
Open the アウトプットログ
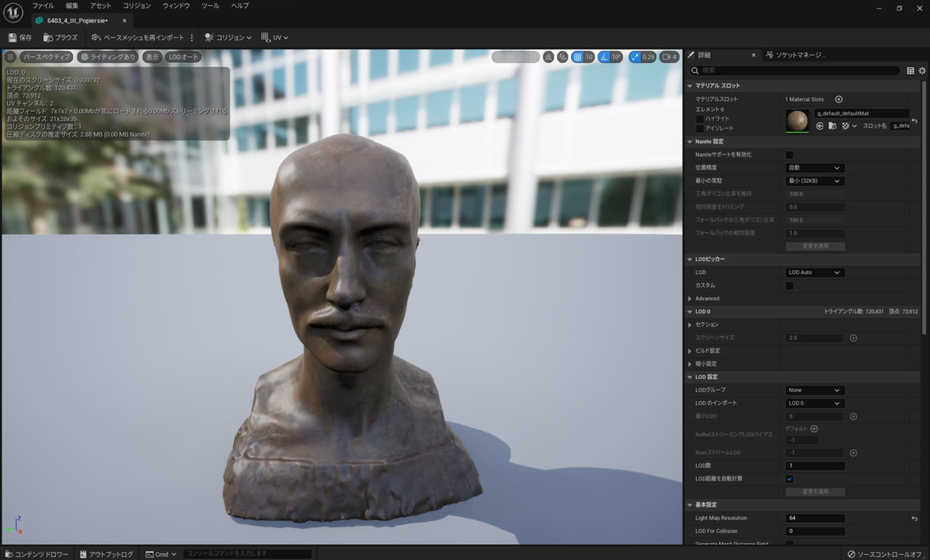pos(106,554)
